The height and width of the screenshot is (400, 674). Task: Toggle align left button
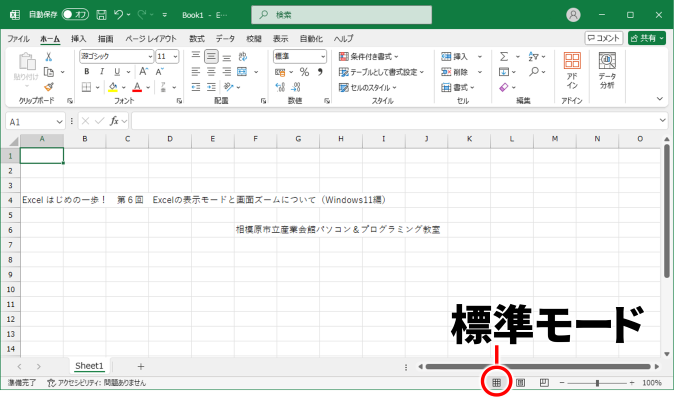tap(196, 72)
